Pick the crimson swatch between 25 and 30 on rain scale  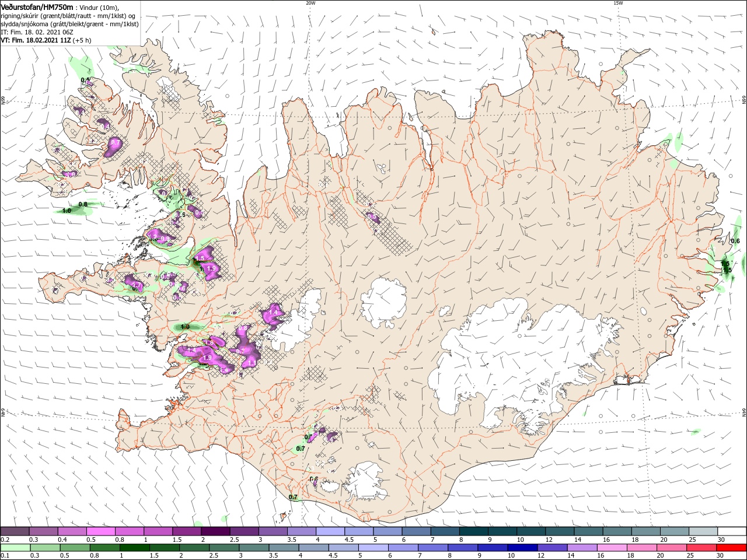(x=702, y=548)
